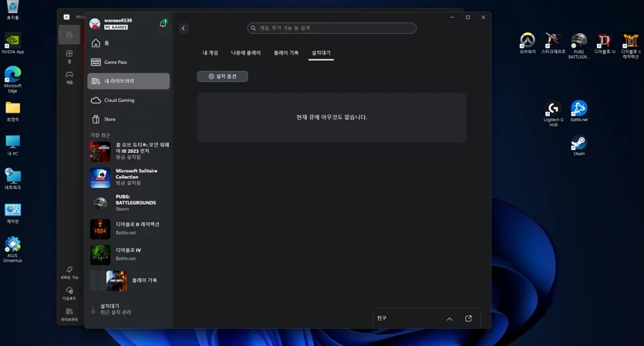Minimize the Xbox app window
The height and width of the screenshot is (346, 644).
[x=452, y=17]
